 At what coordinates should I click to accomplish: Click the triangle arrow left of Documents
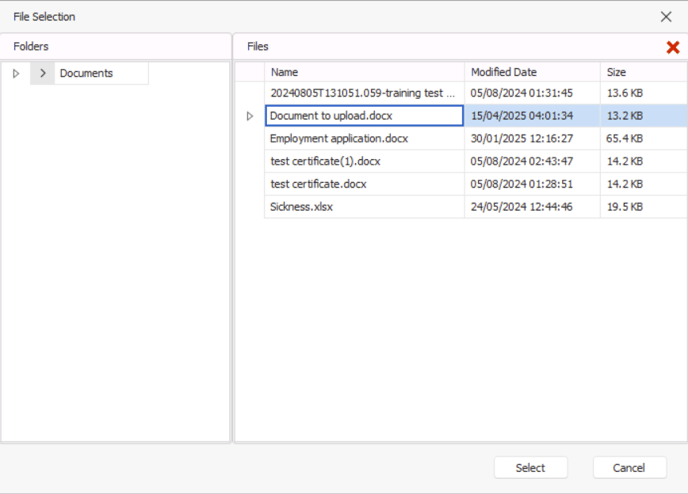point(16,73)
